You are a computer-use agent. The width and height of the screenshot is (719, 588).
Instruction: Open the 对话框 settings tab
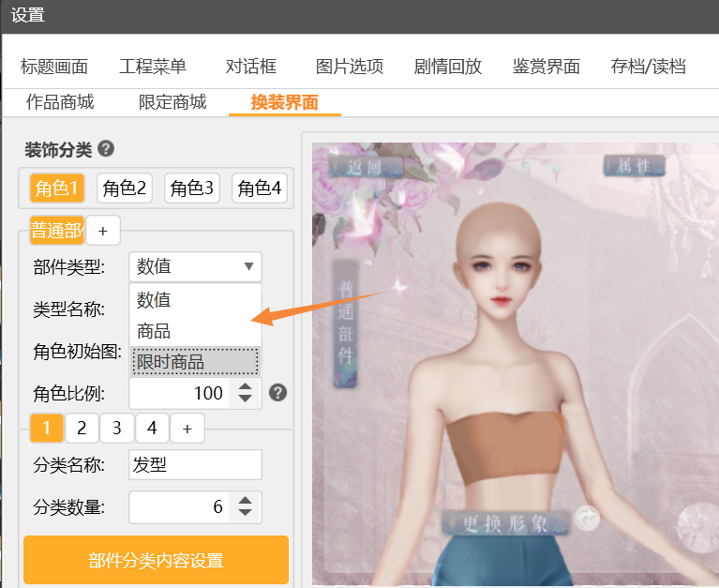point(251,67)
